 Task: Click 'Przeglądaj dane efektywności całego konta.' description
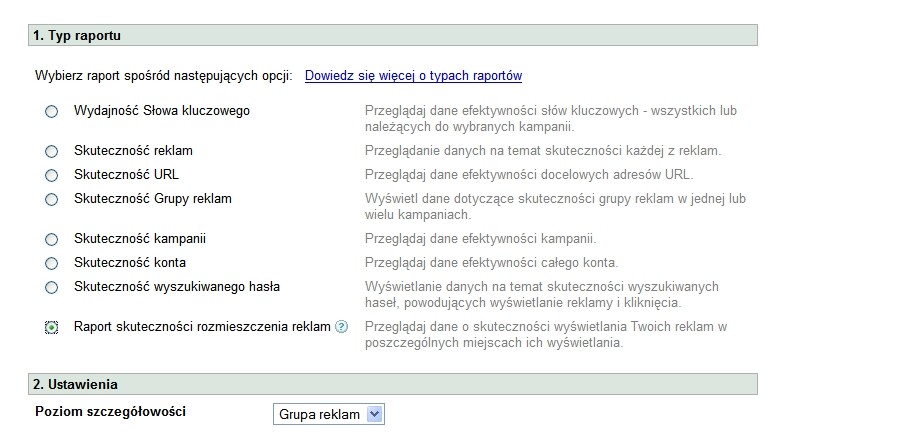pyautogui.click(x=492, y=263)
